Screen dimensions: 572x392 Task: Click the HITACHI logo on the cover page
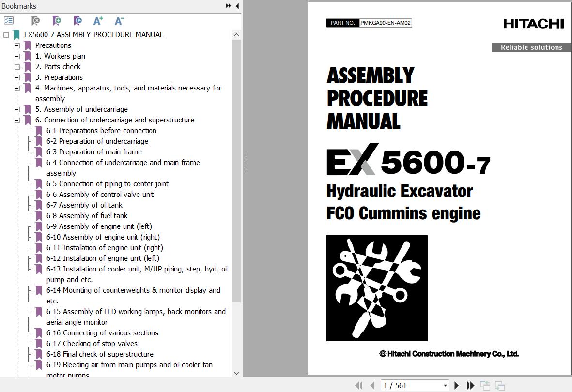[x=534, y=24]
